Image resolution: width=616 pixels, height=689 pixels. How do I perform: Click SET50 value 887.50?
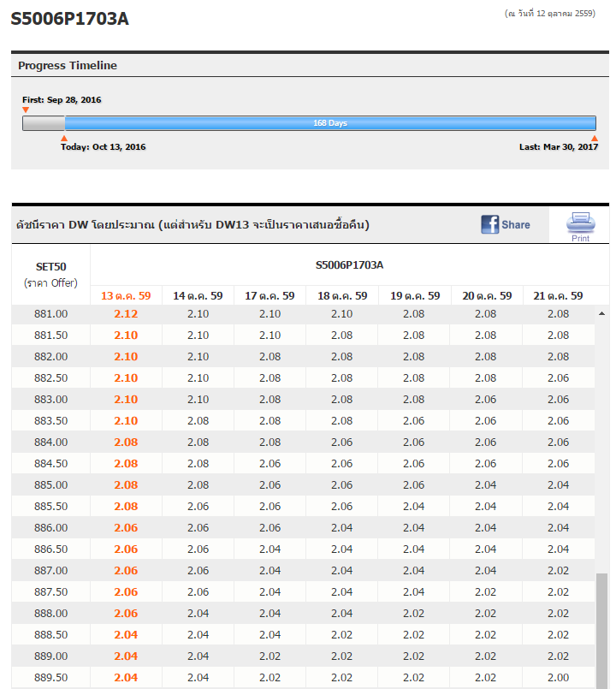(x=51, y=592)
